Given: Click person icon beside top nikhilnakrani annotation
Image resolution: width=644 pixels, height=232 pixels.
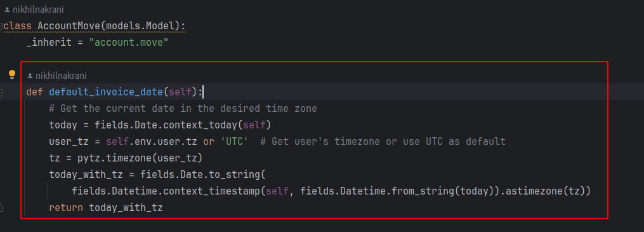Looking at the screenshot, I should click(8, 10).
